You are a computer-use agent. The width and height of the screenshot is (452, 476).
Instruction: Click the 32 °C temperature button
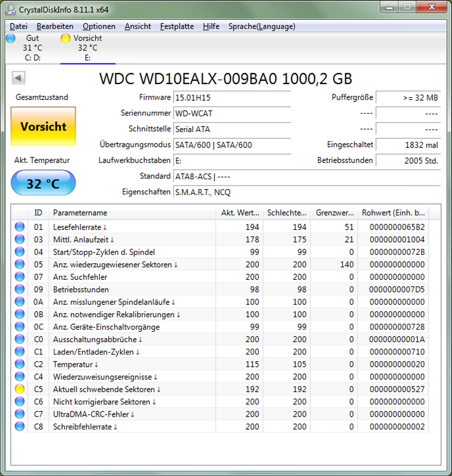point(43,183)
